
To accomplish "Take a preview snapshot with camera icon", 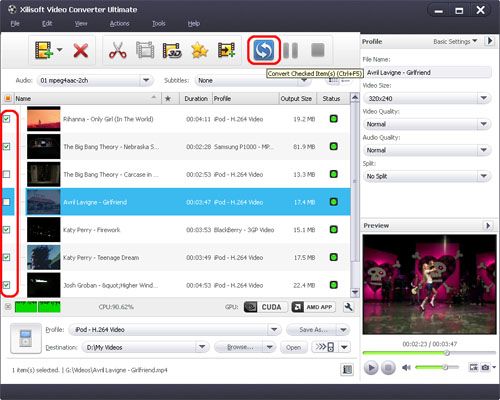I will pyautogui.click(x=485, y=367).
